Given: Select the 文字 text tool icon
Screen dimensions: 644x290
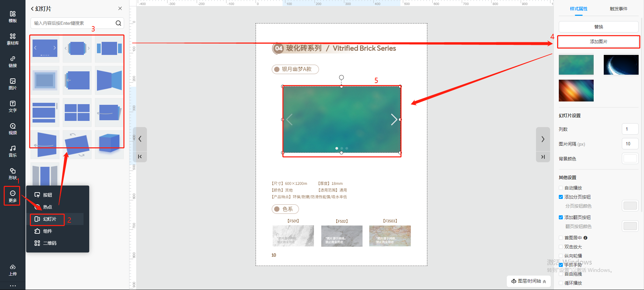Looking at the screenshot, I should click(13, 106).
